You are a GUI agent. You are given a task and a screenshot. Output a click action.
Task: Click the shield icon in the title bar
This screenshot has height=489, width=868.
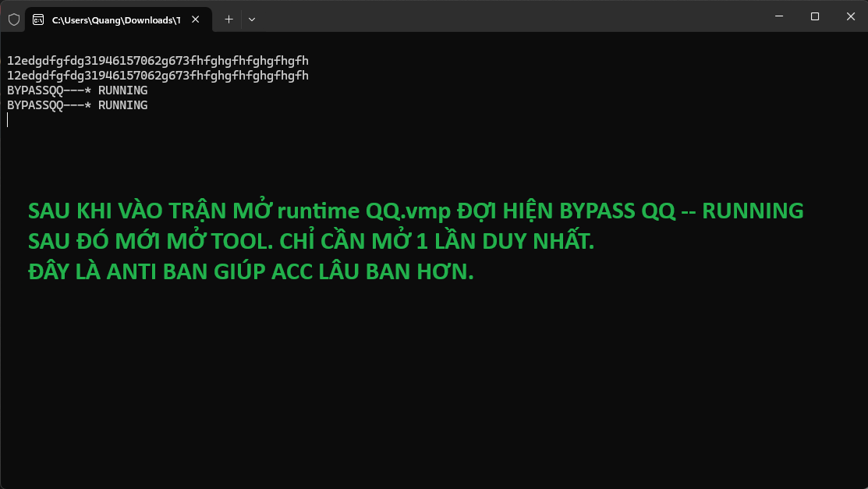point(14,20)
